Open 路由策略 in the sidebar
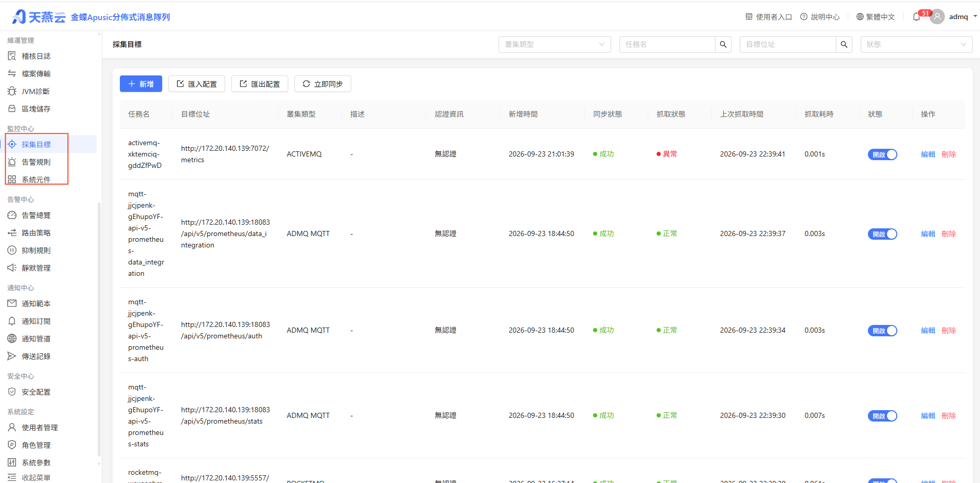 tap(36, 232)
